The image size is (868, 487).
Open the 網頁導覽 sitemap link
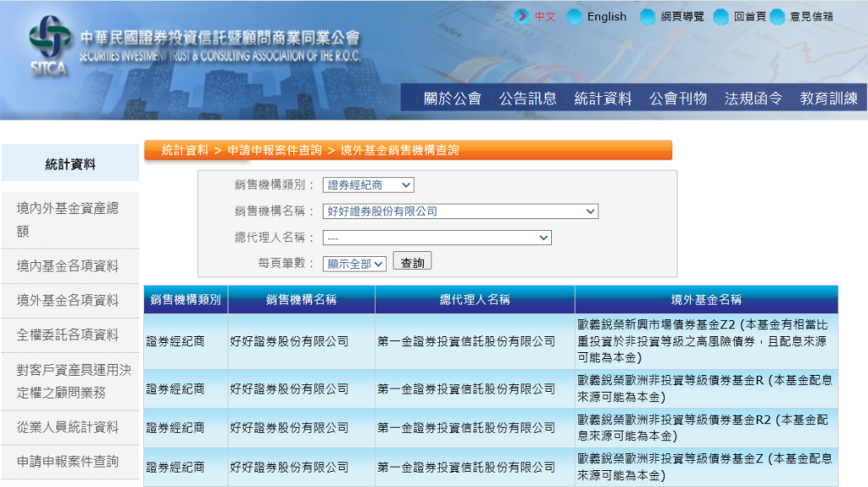pyautogui.click(x=682, y=17)
